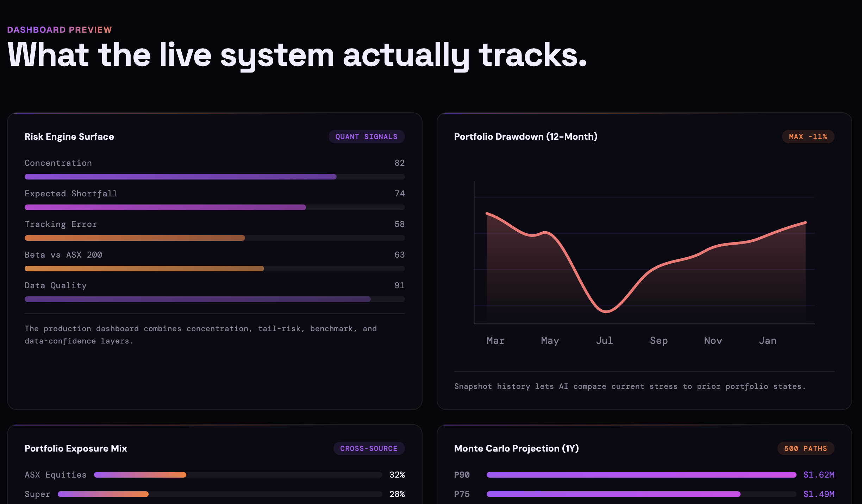This screenshot has height=504, width=862.
Task: Click the Portfolio Drawdown (12-Month) heading
Action: [x=526, y=137]
